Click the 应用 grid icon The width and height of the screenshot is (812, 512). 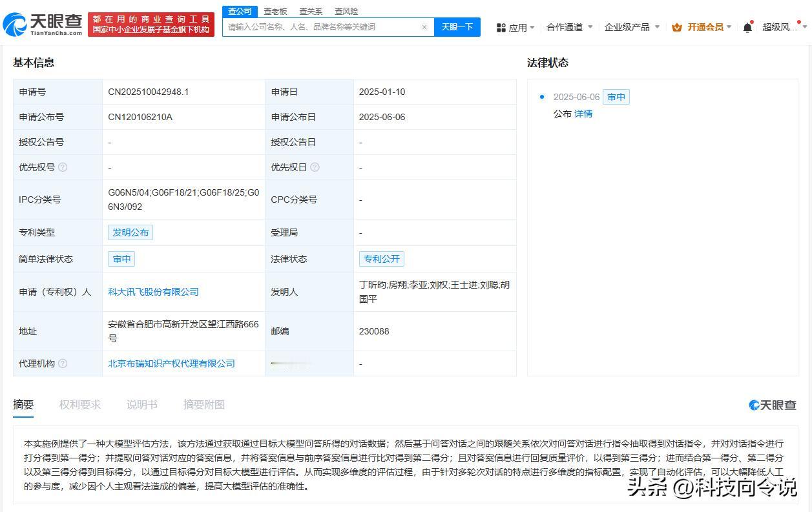(x=501, y=28)
